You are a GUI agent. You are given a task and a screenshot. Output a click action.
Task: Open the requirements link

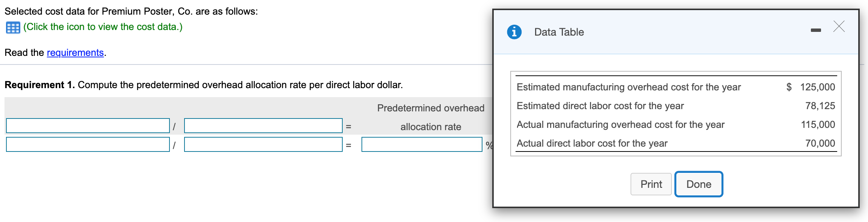click(74, 53)
